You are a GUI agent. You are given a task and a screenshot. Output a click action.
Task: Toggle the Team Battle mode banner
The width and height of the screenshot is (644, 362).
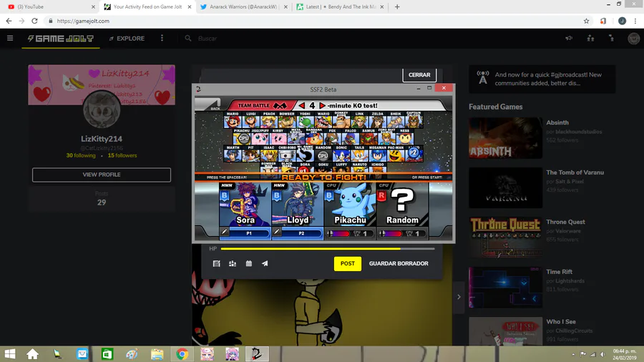point(262,105)
